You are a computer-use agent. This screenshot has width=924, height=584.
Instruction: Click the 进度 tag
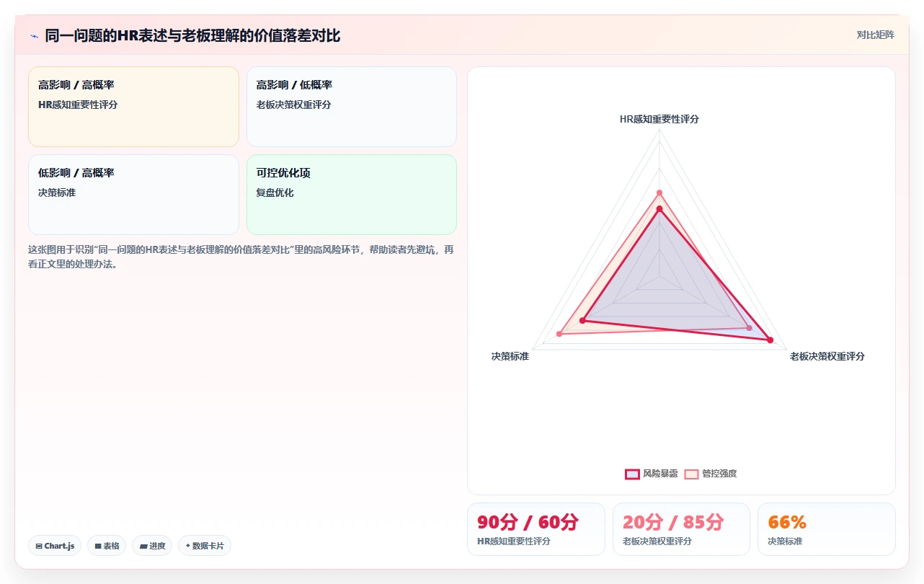click(152, 546)
